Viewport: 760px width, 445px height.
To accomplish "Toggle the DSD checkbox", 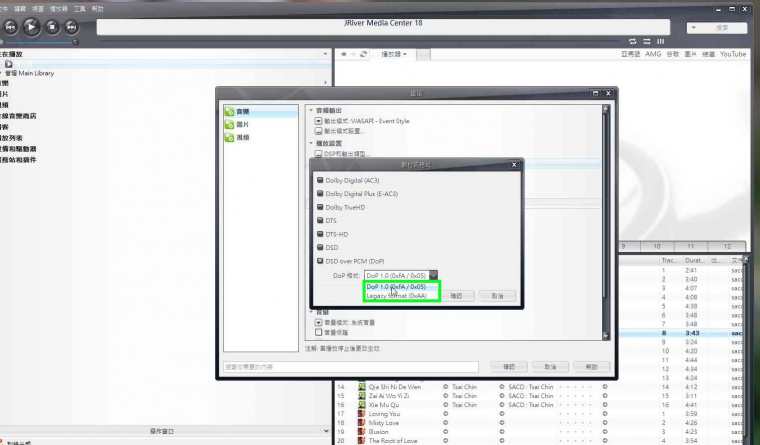I will 320,247.
